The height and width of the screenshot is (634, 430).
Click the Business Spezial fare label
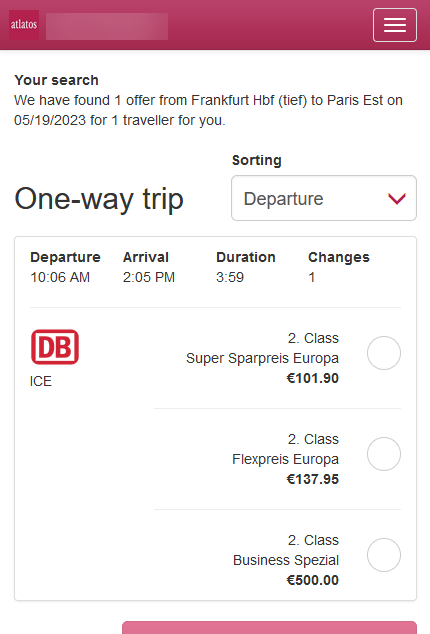(286, 560)
